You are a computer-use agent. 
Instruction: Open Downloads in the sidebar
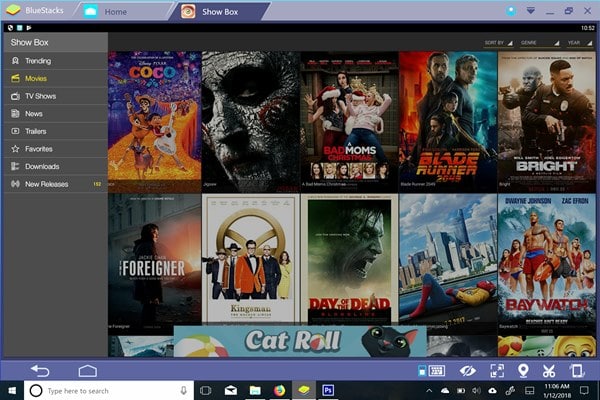coord(56,167)
